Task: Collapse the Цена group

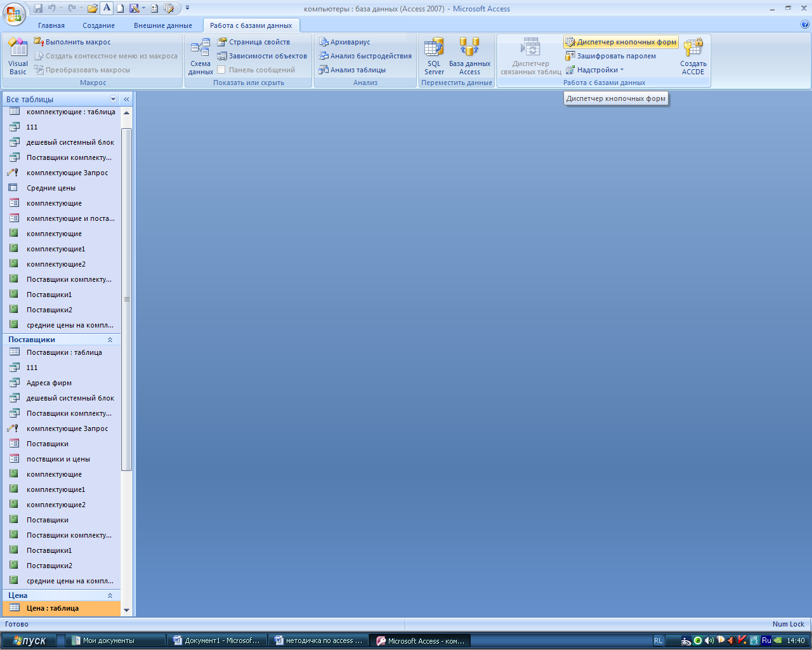Action: point(110,595)
